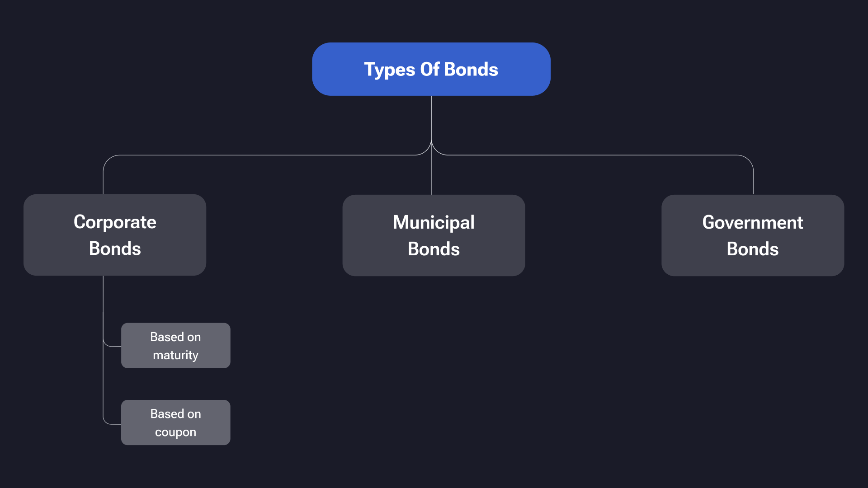Screen dimensions: 868x488
Task: Click the word 'Corporate' in the left box
Action: click(115, 222)
